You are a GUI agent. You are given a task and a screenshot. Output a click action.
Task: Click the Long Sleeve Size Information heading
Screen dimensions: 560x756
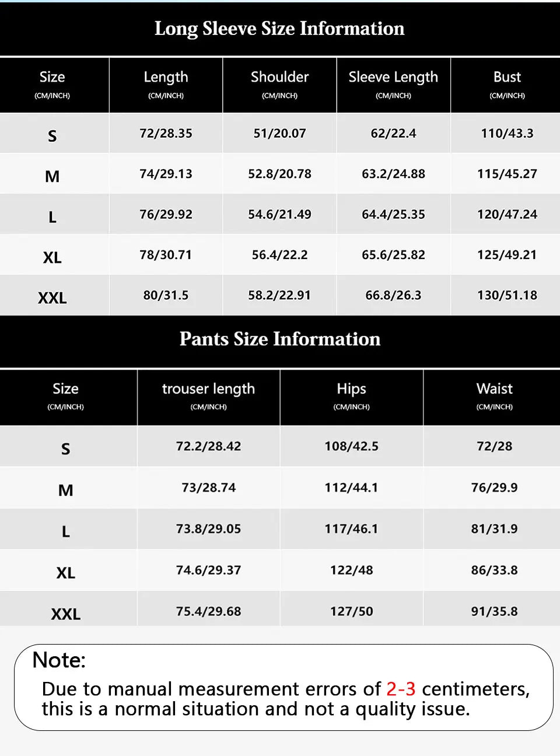click(279, 29)
